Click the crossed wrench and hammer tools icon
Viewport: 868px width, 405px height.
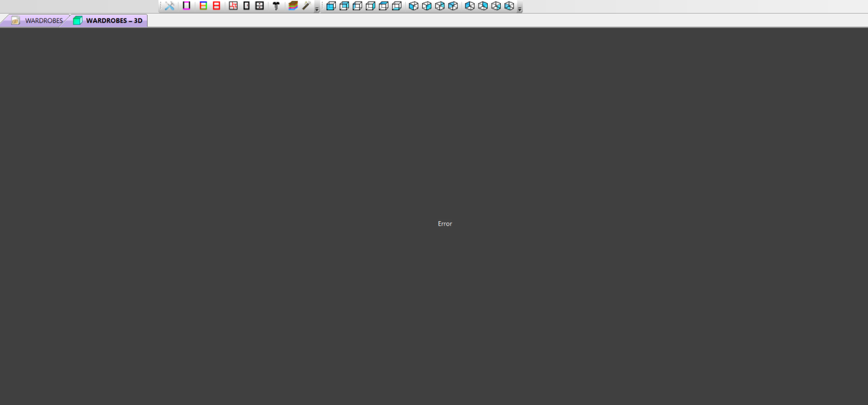(x=170, y=6)
